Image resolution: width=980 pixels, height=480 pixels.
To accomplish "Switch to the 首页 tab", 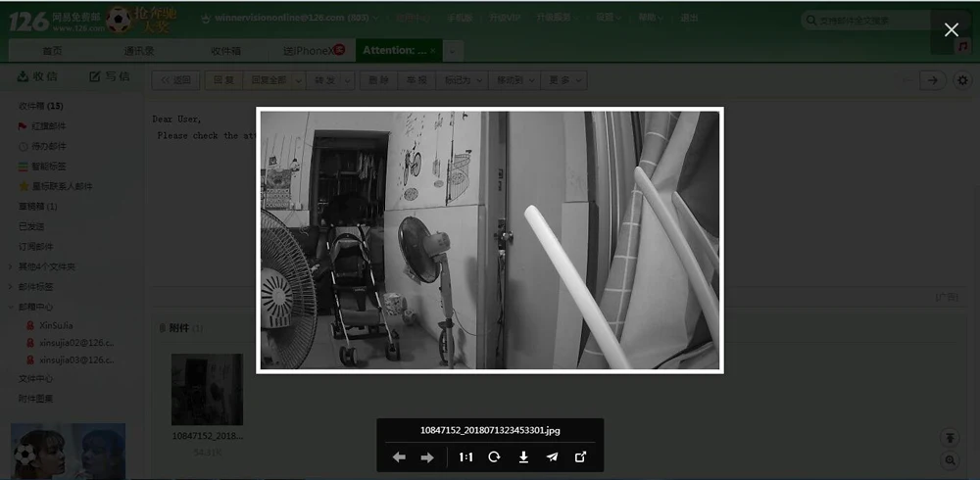I will (52, 51).
